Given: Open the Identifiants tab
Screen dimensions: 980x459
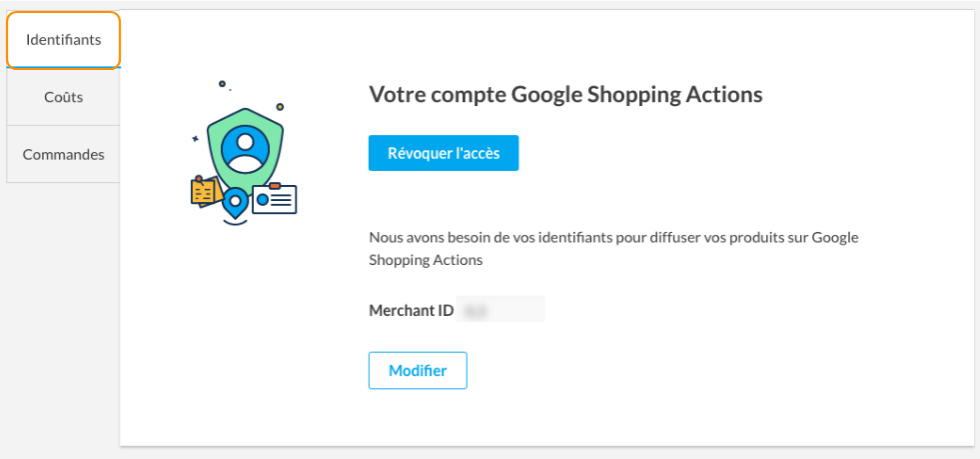Looking at the screenshot, I should point(64,40).
